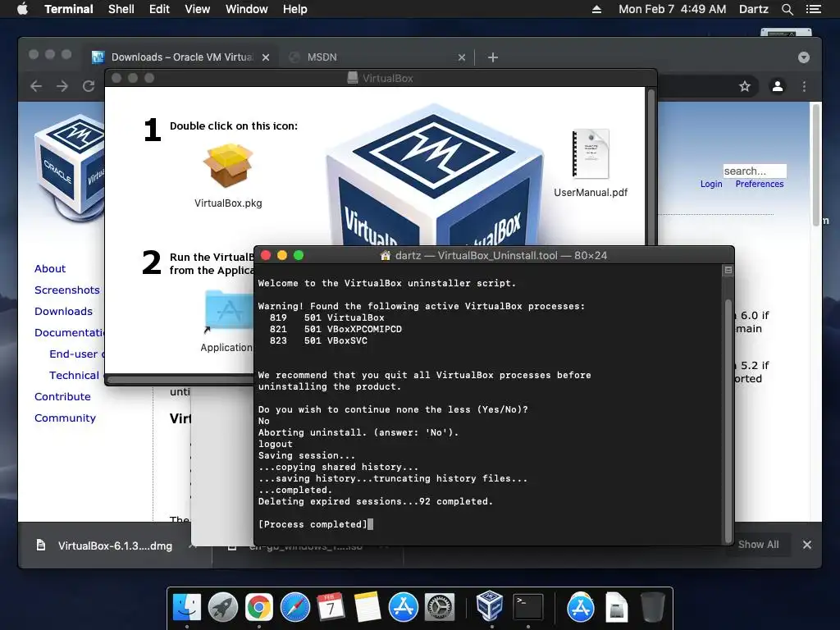Open the Applications folder alias icon

(229, 311)
